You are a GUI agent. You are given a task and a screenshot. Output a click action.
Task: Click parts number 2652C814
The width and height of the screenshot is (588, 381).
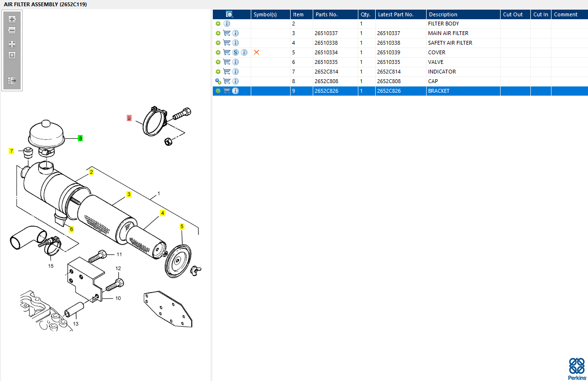tap(327, 72)
